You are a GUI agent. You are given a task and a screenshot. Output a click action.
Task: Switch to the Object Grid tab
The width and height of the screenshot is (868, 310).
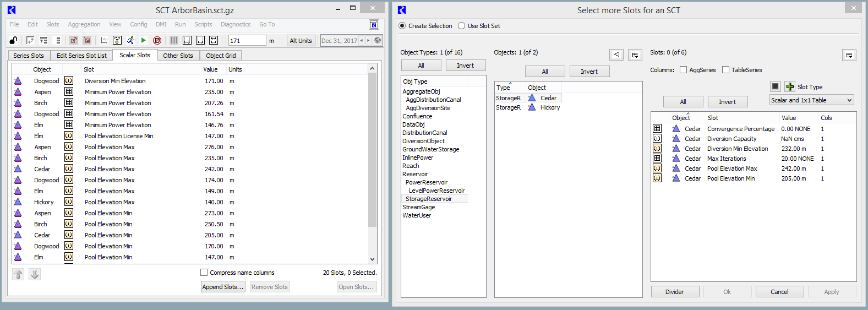tap(221, 56)
